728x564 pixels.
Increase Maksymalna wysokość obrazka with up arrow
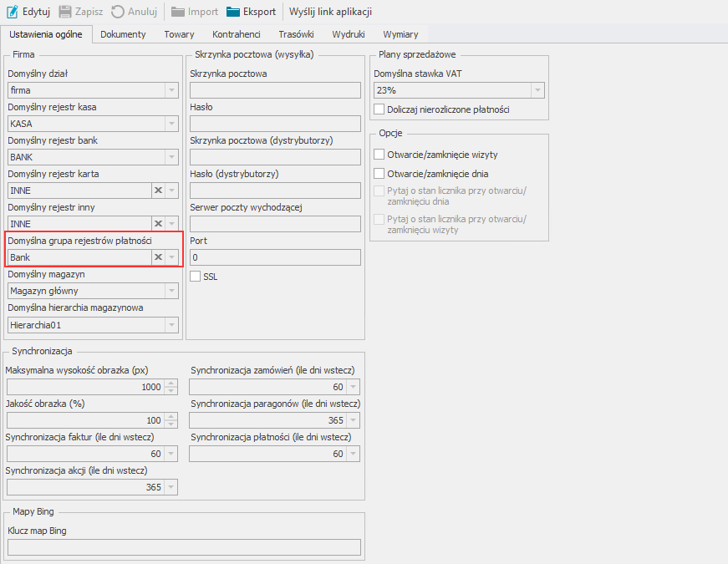[x=171, y=383]
